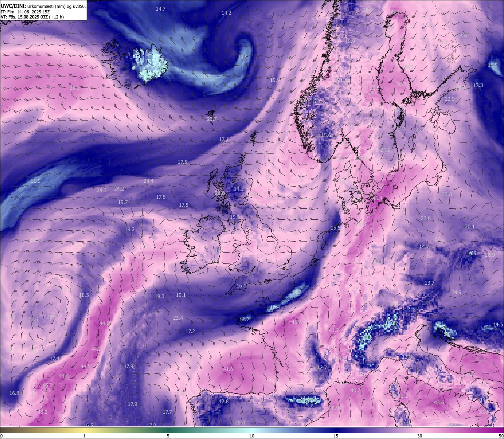504x439 pixels.
Task: Click the '17.2' map value
Action: [x=190, y=332]
